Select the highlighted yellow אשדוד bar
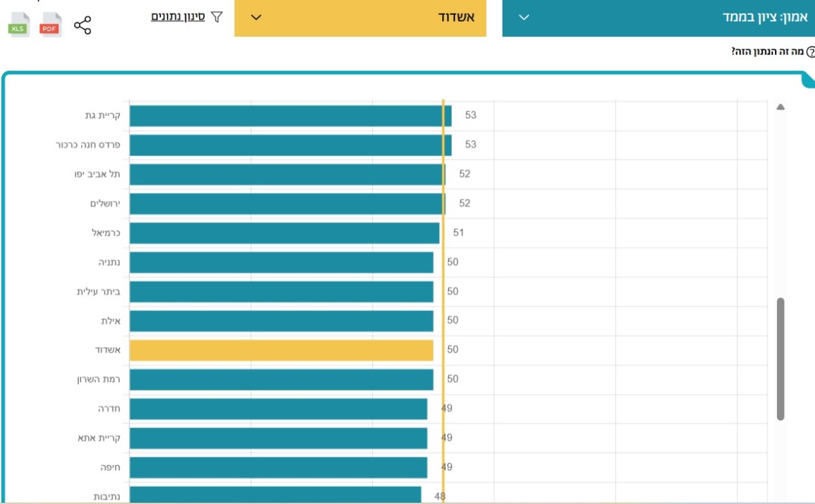This screenshot has height=504, width=815. pyautogui.click(x=281, y=350)
